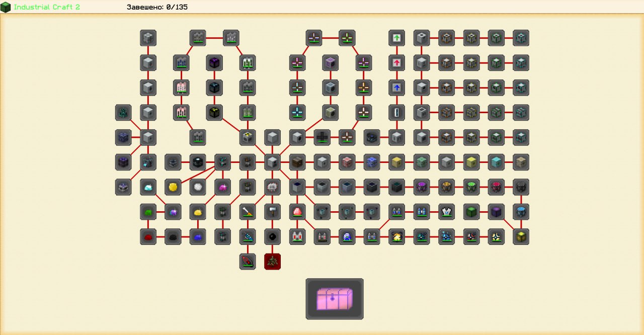Open the black cross-shaped cable quest
Screen dimensions: 644x335
(x=322, y=137)
